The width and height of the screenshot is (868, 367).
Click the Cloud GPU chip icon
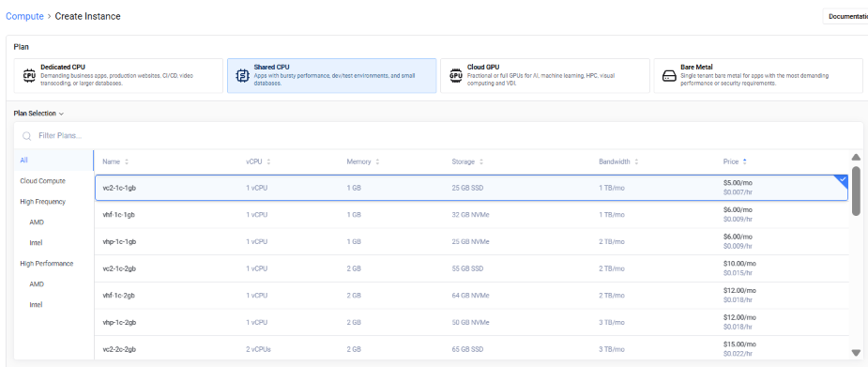pyautogui.click(x=456, y=76)
